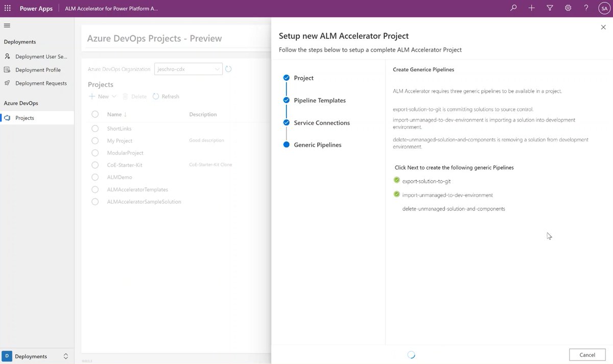This screenshot has width=613, height=364.
Task: Click the refresh icon beside jeschro-cdx organization
Action: (228, 68)
